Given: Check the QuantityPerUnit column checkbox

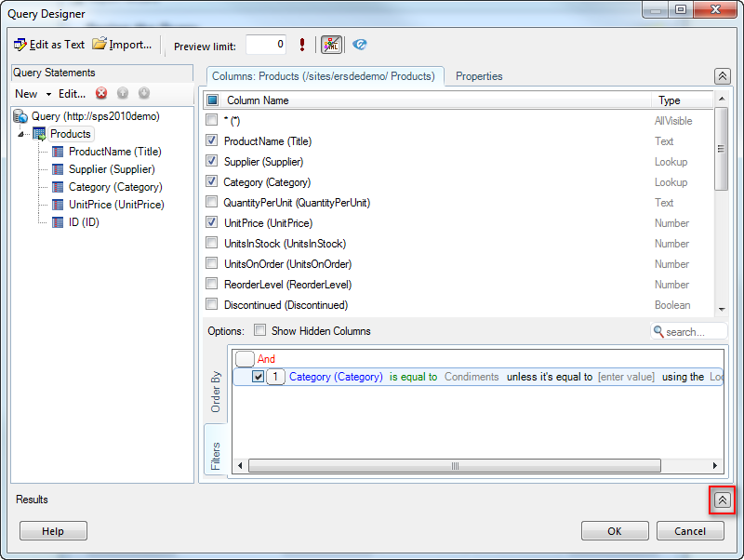Looking at the screenshot, I should tap(212, 203).
